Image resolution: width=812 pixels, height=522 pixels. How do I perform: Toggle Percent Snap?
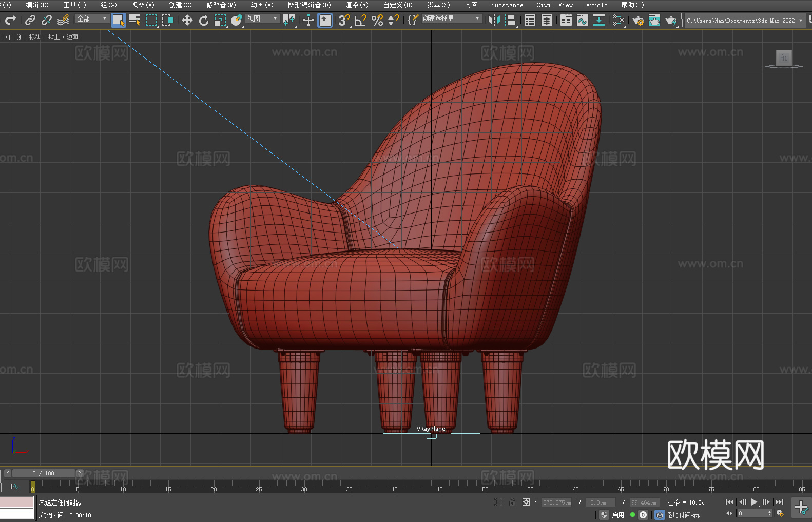point(377,20)
